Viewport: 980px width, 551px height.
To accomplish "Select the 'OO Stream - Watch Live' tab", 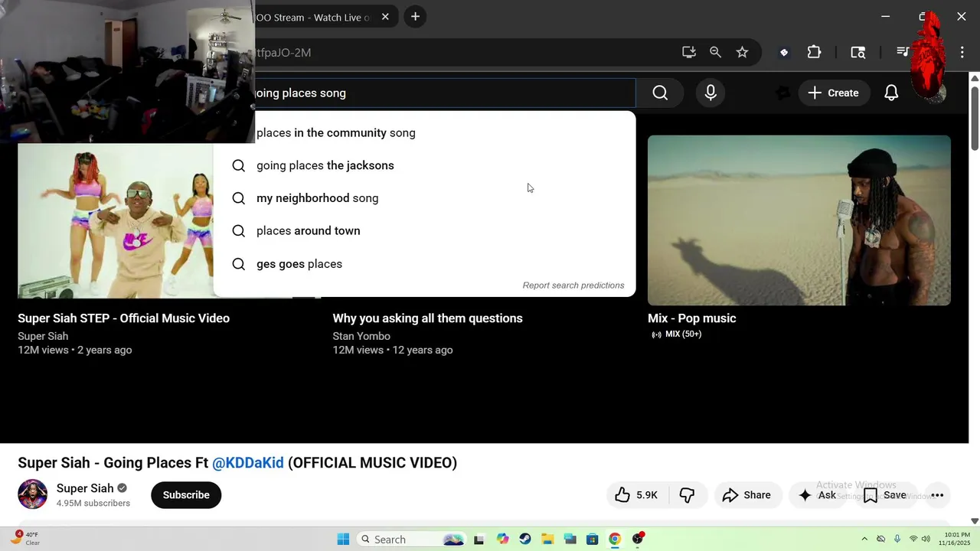I will click(x=312, y=17).
